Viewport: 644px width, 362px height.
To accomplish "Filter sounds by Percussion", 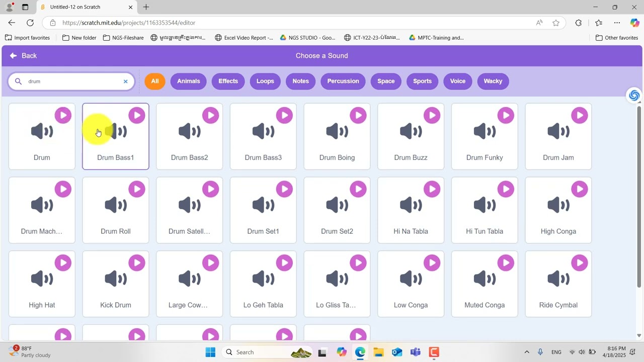I will (343, 81).
